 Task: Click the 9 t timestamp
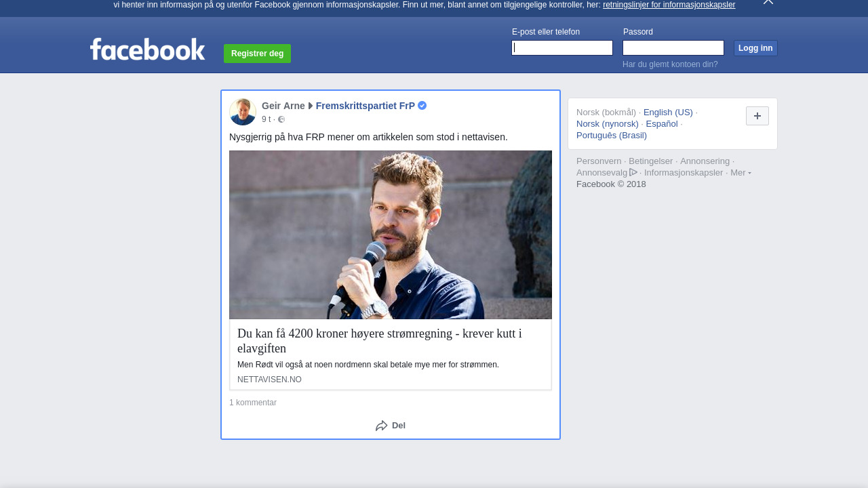[x=267, y=119]
